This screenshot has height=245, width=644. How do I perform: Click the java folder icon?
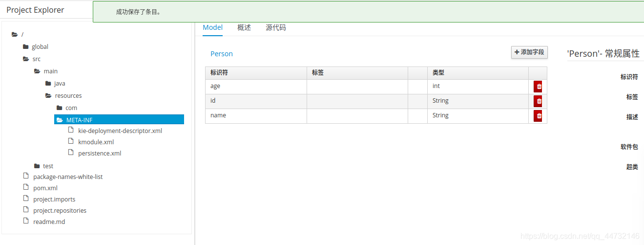tap(48, 84)
